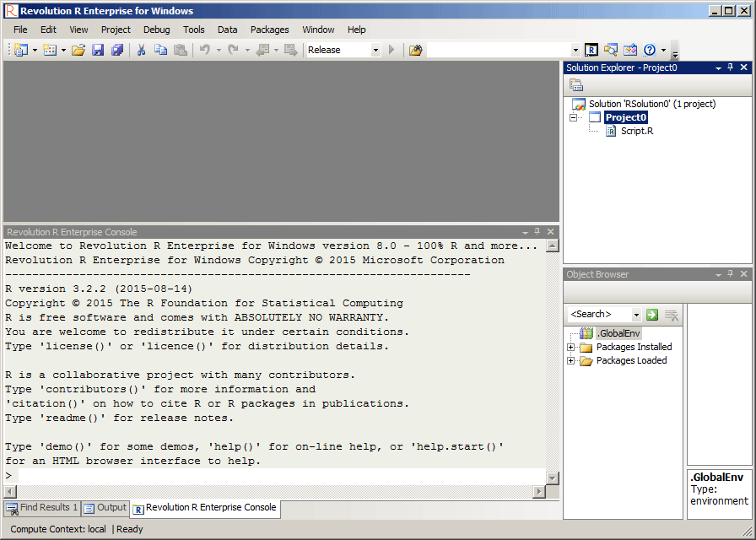The height and width of the screenshot is (540, 756).
Task: Cut selection with the scissors icon
Action: [x=141, y=50]
